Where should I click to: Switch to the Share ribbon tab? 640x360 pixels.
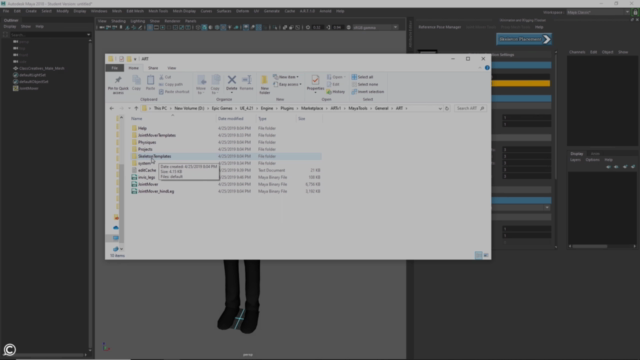pos(153,68)
